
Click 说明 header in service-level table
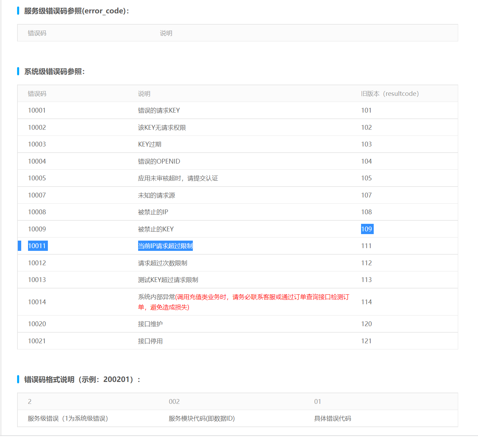pos(166,33)
